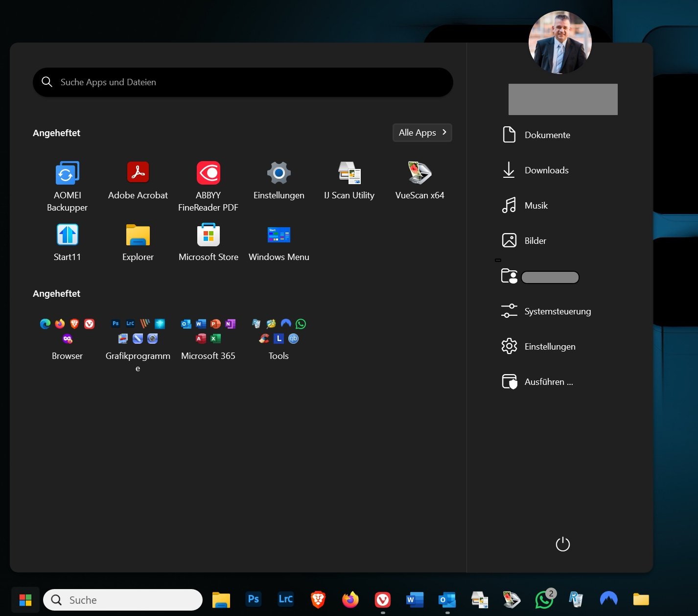The image size is (698, 616).
Task: Open Bilder folder link
Action: (524, 240)
